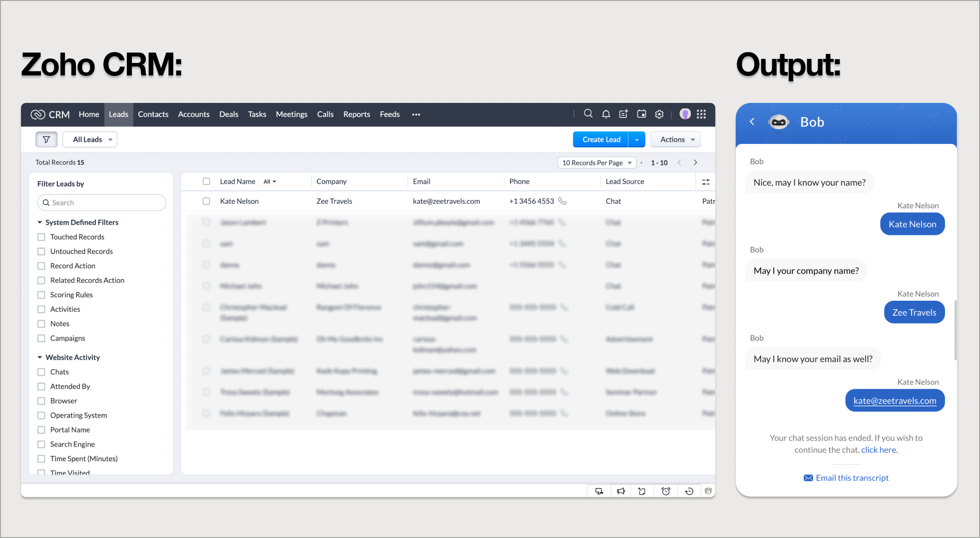Tick Related Records Action checkbox
This screenshot has height=538, width=980.
(41, 280)
